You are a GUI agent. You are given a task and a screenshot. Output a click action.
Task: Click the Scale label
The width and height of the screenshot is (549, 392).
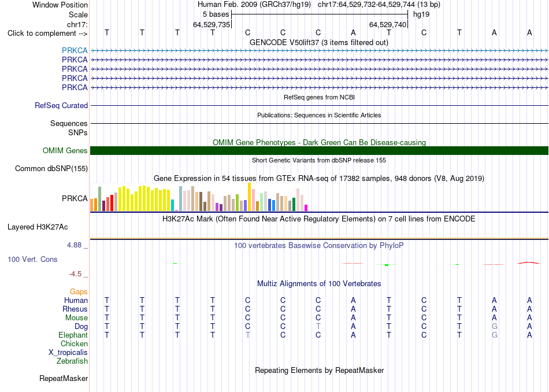(x=78, y=14)
